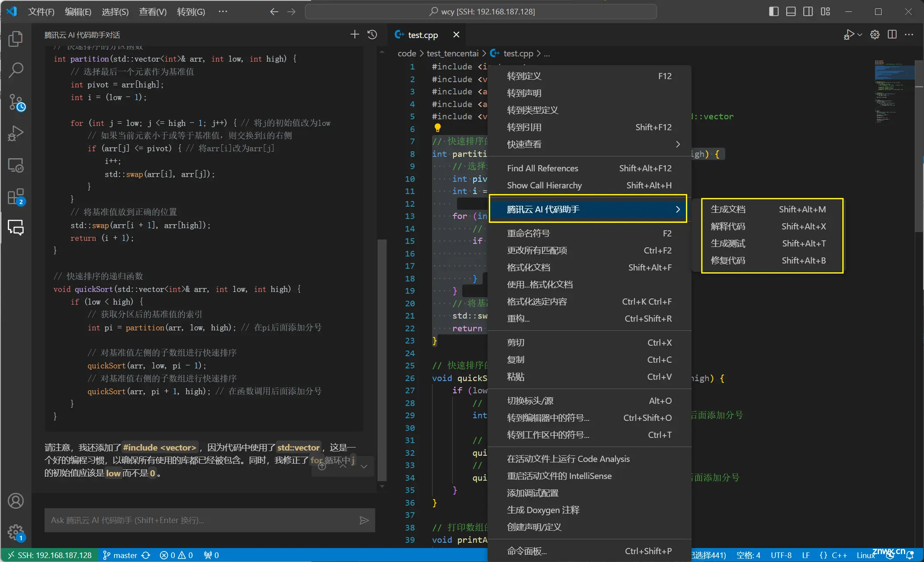This screenshot has width=924, height=562.
Task: Click the AI chat panel scrollbar
Action: tap(382, 360)
